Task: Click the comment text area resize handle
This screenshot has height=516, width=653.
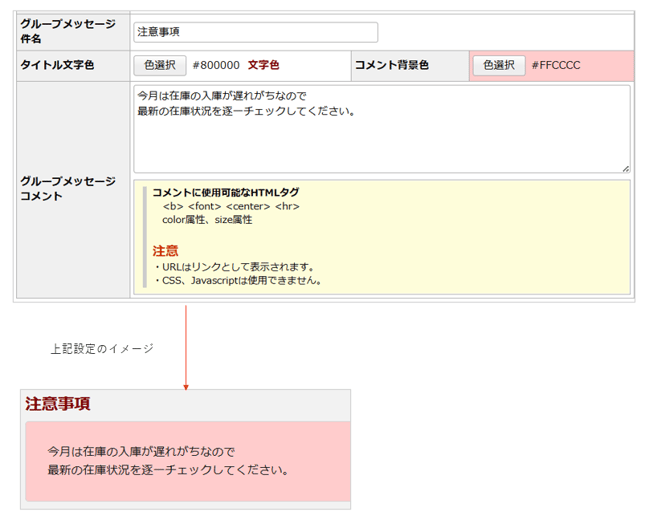Action: [x=625, y=168]
